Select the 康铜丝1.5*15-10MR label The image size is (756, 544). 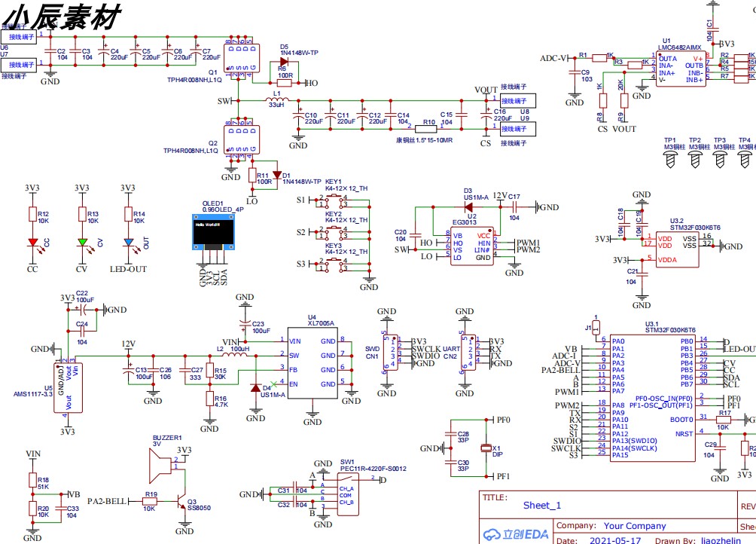(424, 140)
